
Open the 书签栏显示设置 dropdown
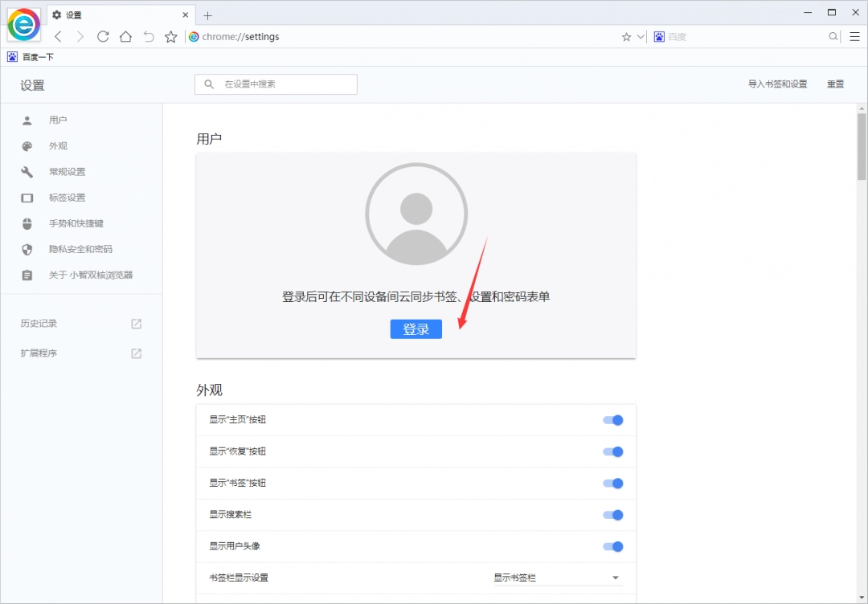[558, 577]
